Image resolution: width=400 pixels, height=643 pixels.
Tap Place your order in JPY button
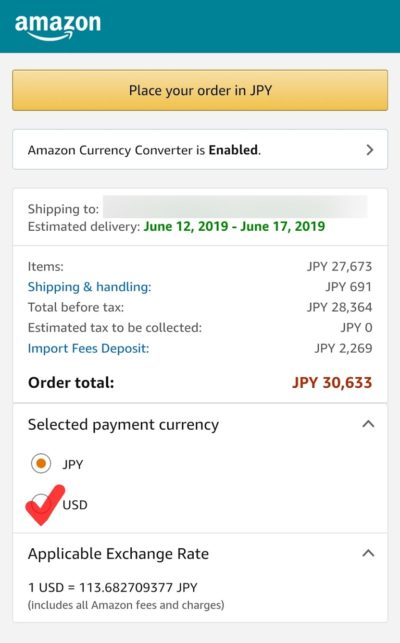(200, 90)
